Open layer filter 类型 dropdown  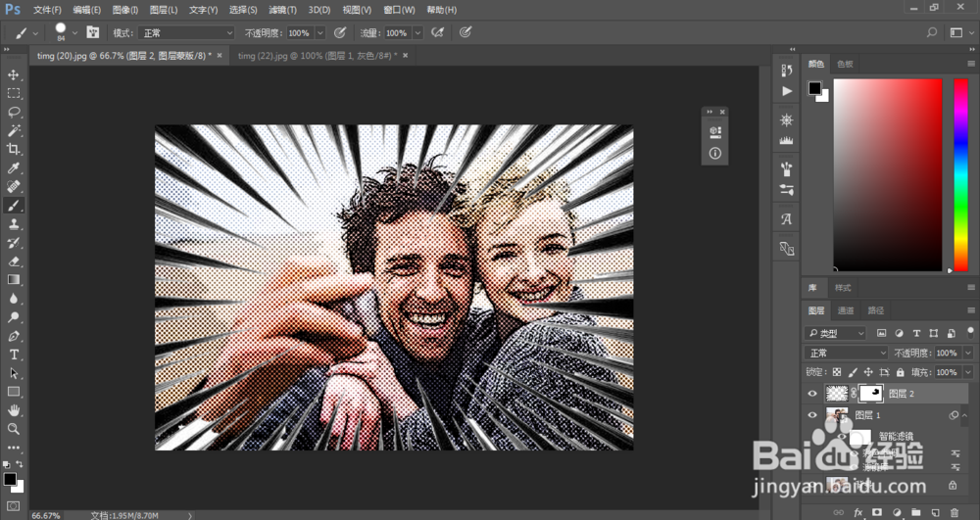(x=836, y=333)
